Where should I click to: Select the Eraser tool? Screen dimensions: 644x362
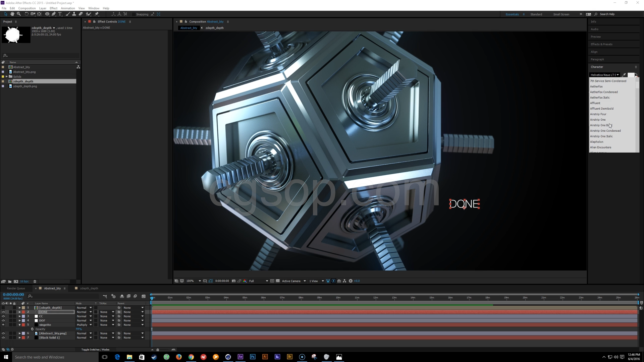tap(81, 14)
